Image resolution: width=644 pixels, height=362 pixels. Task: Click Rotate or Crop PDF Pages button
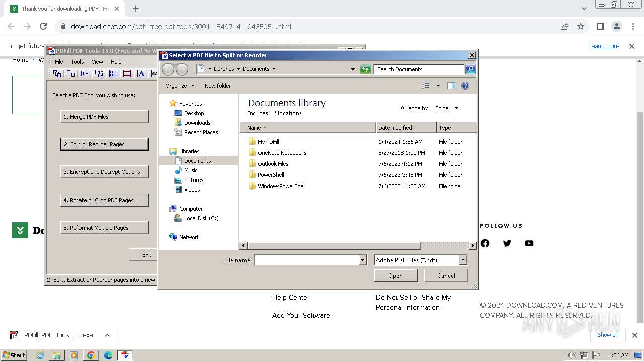pyautogui.click(x=105, y=200)
